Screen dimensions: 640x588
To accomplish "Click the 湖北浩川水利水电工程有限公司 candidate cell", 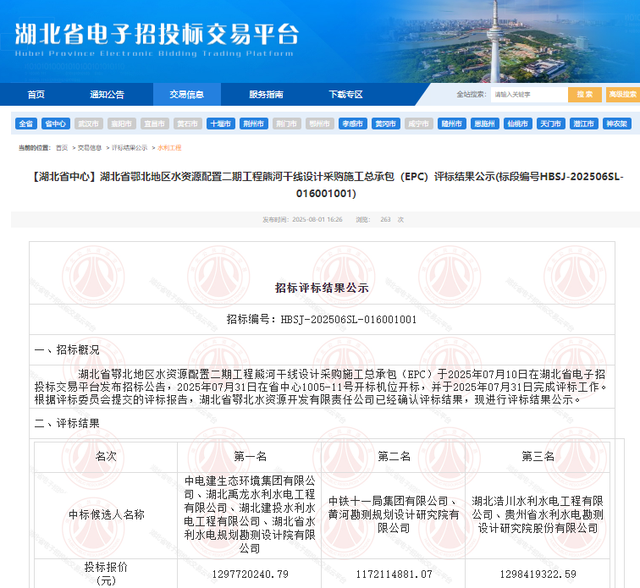I will pyautogui.click(x=538, y=515).
